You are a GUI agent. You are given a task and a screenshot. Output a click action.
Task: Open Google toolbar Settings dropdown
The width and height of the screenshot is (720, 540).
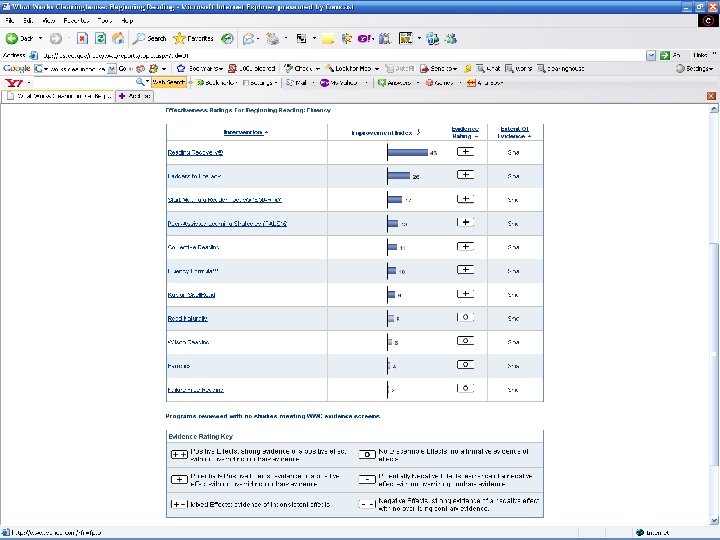(695, 68)
